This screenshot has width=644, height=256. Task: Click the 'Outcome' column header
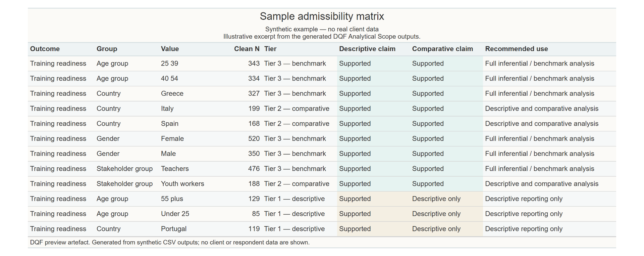(x=45, y=49)
